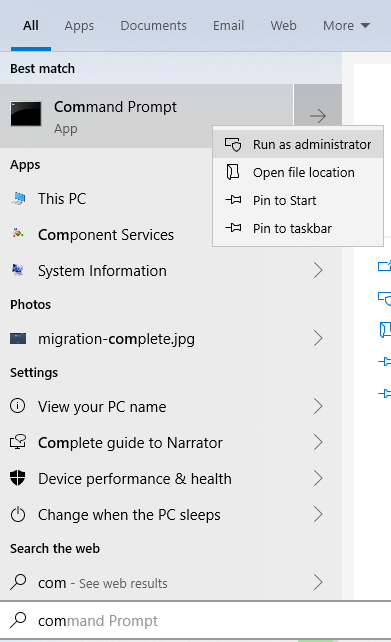Expand Device performance & health chevron
Screen dimensions: 391x642
[318, 478]
